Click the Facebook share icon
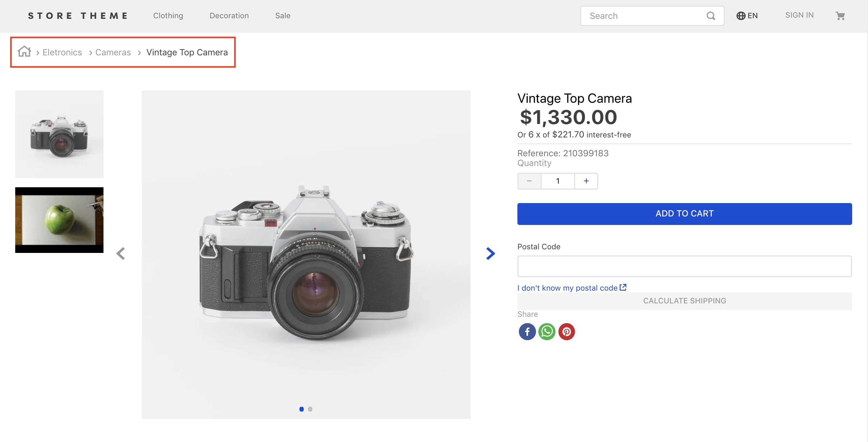 coord(527,331)
